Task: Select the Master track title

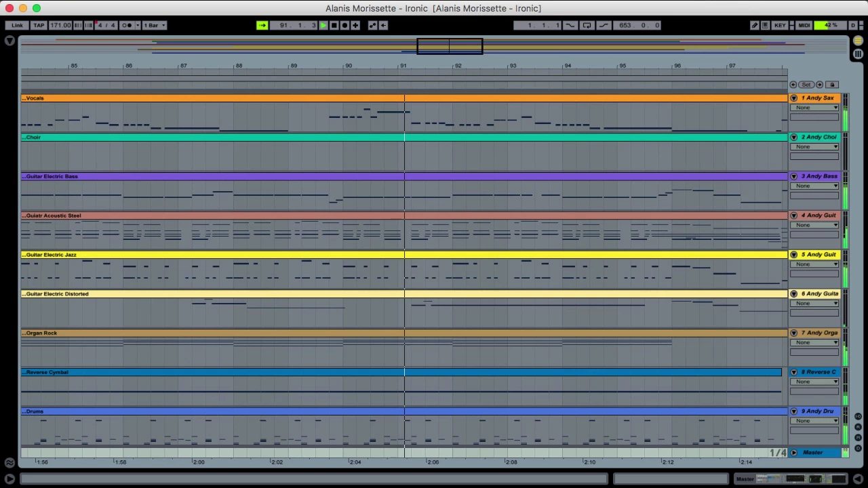Action: 812,453
